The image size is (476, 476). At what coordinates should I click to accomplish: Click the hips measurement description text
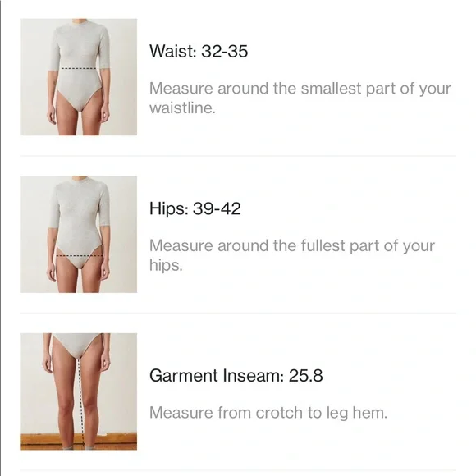[x=291, y=255]
